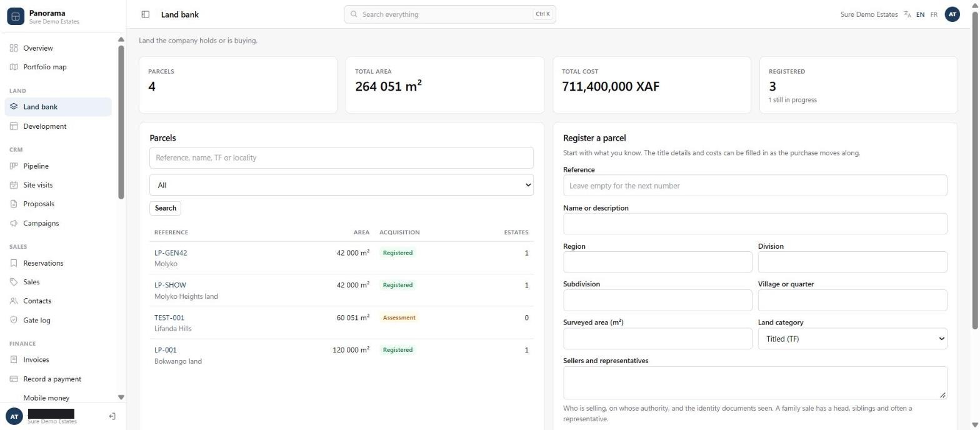Screen dimensions: 980x430
Task: Click the Record a payment card icon
Action: [x=14, y=379]
